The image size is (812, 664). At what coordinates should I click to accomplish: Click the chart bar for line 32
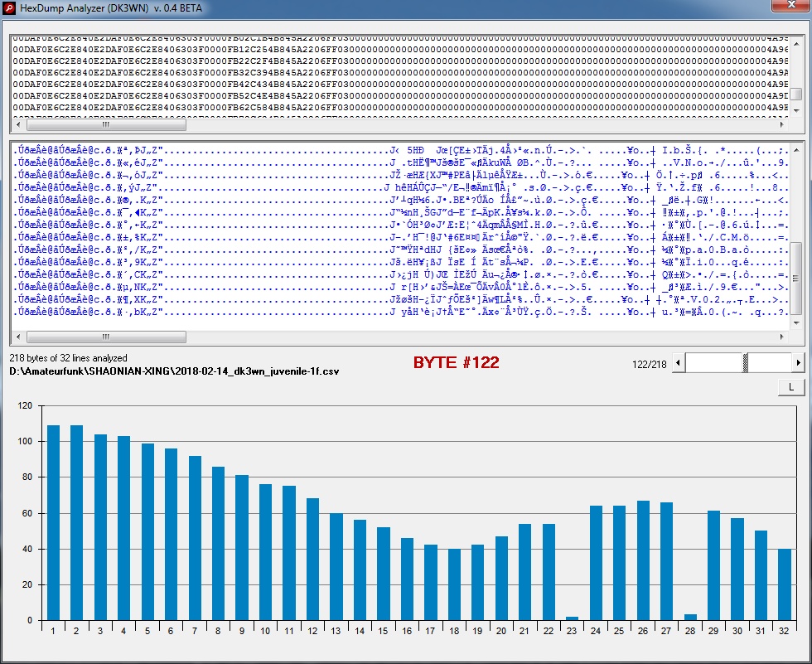(784, 584)
